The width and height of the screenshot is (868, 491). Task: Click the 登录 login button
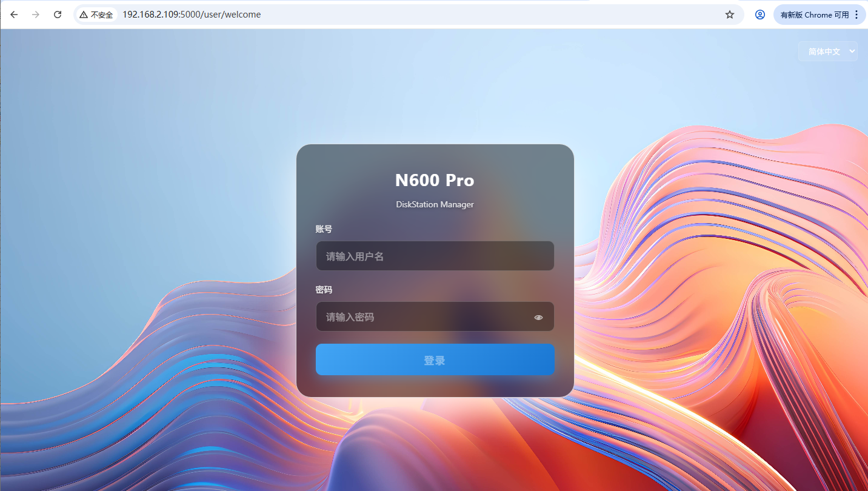click(x=435, y=360)
